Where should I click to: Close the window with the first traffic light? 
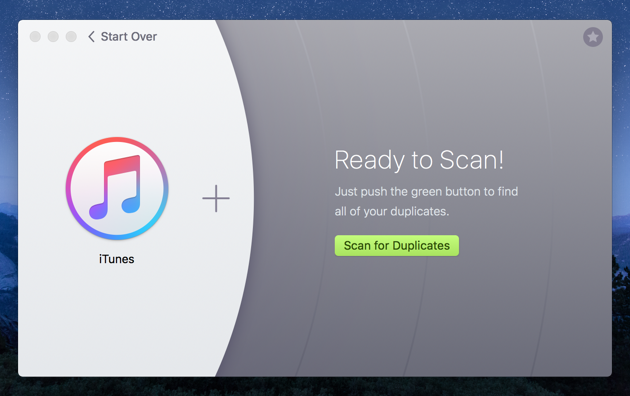[35, 37]
